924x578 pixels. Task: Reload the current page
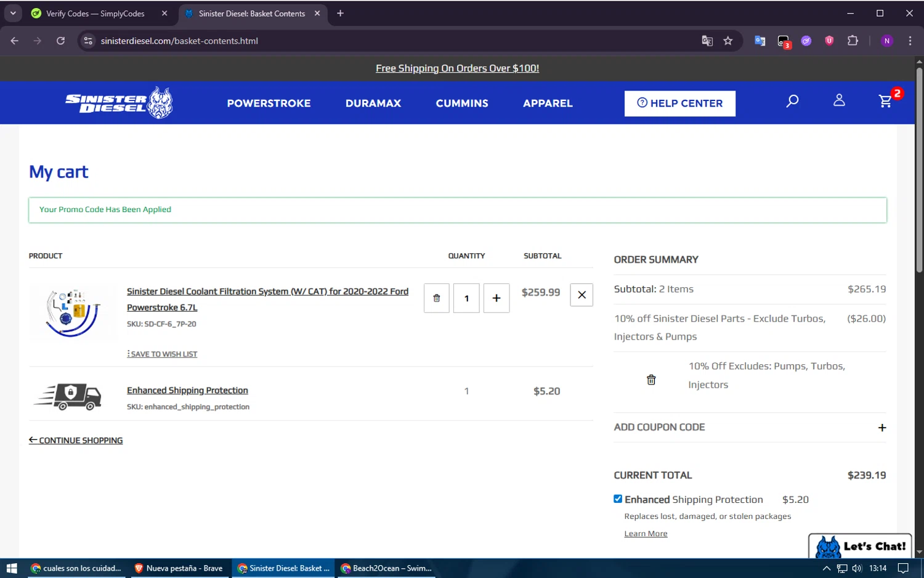[60, 41]
